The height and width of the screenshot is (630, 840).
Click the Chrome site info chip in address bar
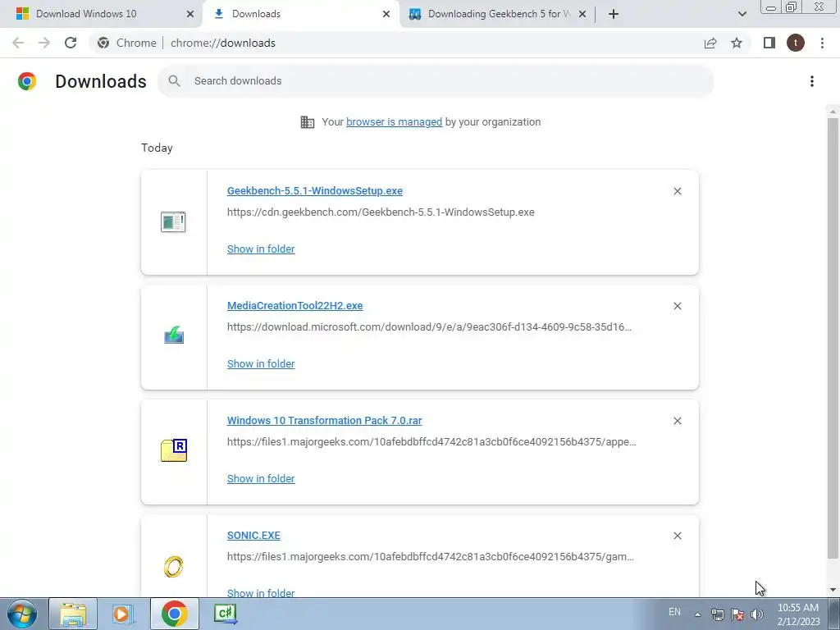(x=127, y=43)
